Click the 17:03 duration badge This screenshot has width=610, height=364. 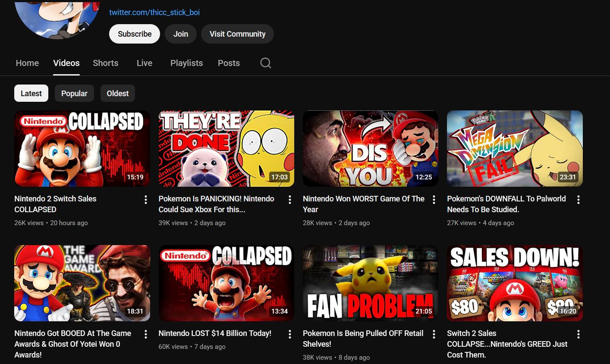(280, 177)
